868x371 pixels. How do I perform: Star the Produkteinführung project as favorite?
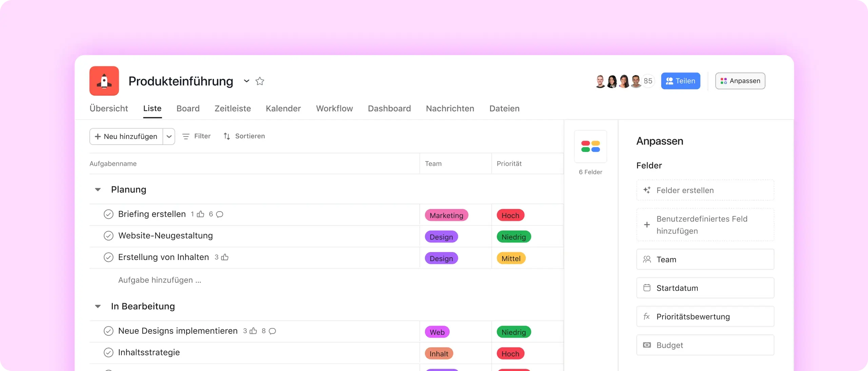[260, 81]
